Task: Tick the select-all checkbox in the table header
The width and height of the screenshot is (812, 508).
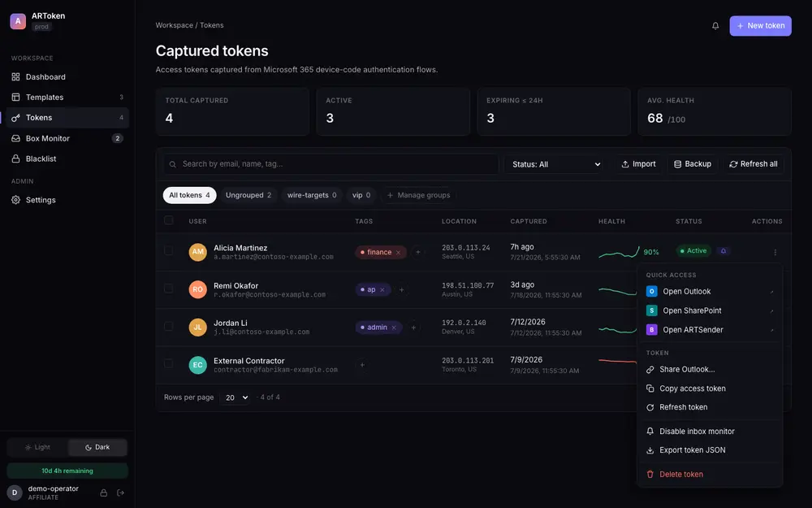Action: point(168,220)
